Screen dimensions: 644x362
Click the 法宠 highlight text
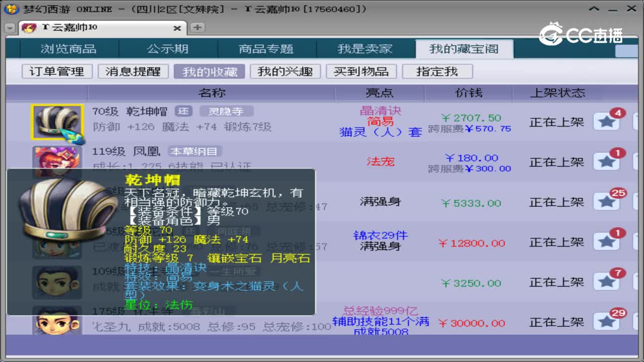380,161
